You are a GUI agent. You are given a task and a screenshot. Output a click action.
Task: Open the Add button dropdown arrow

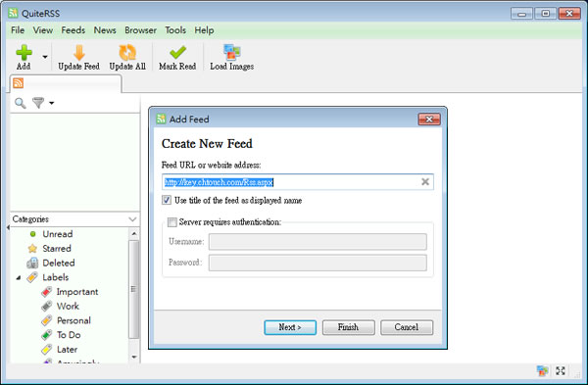tap(45, 57)
